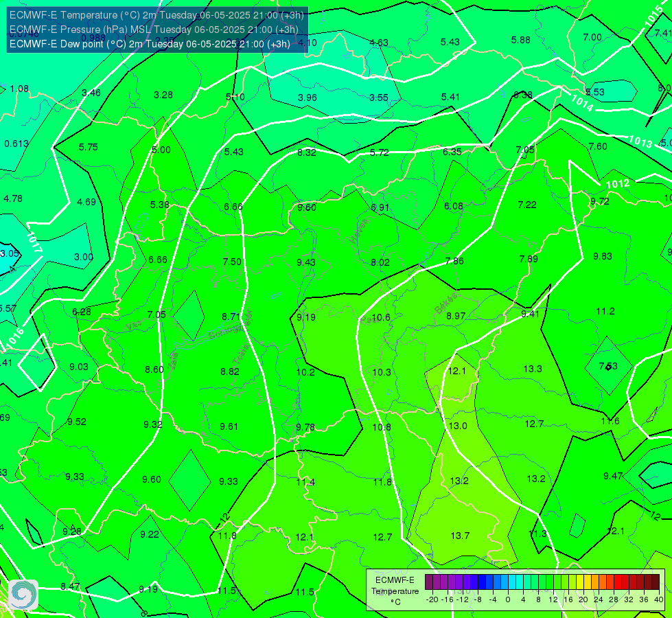This screenshot has height=618, width=672.
Task: Click the 9.47 temperature value
Action: [613, 476]
